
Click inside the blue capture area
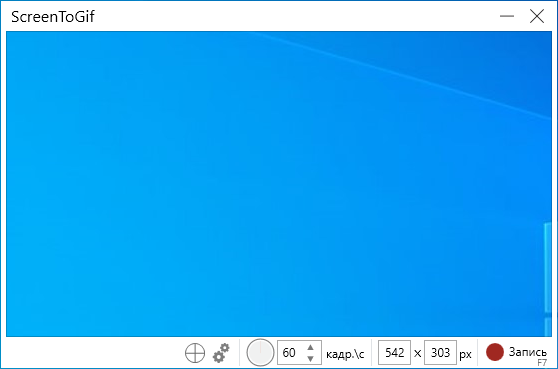tap(279, 184)
